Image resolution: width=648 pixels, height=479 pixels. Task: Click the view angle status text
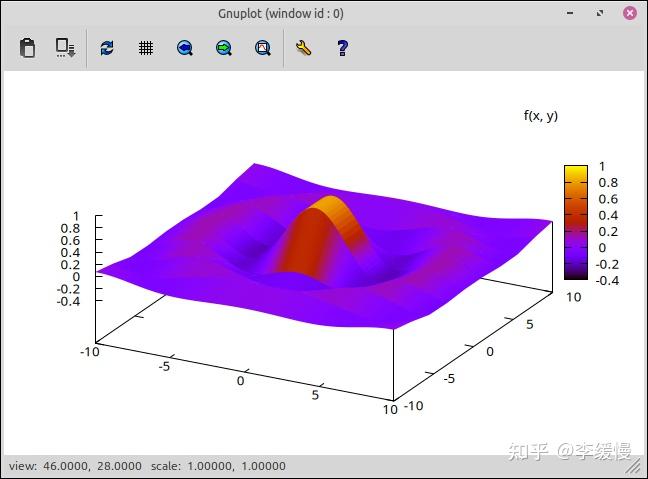[x=75, y=466]
